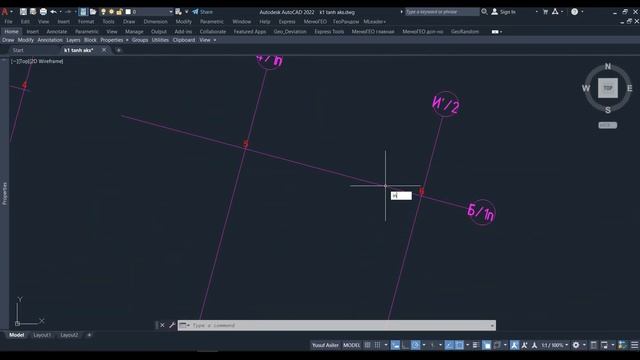640x360 pixels.
Task: Click the white layer color swatch
Action: point(128,12)
